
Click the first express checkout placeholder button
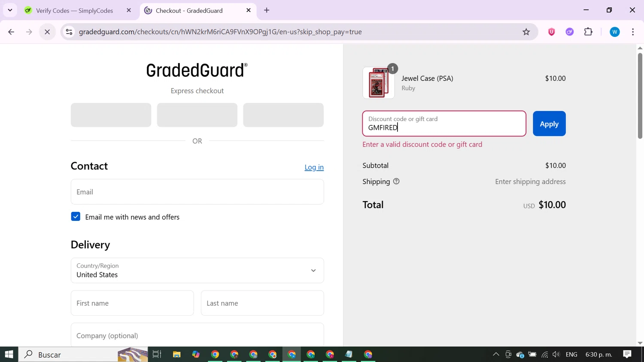[x=111, y=115]
